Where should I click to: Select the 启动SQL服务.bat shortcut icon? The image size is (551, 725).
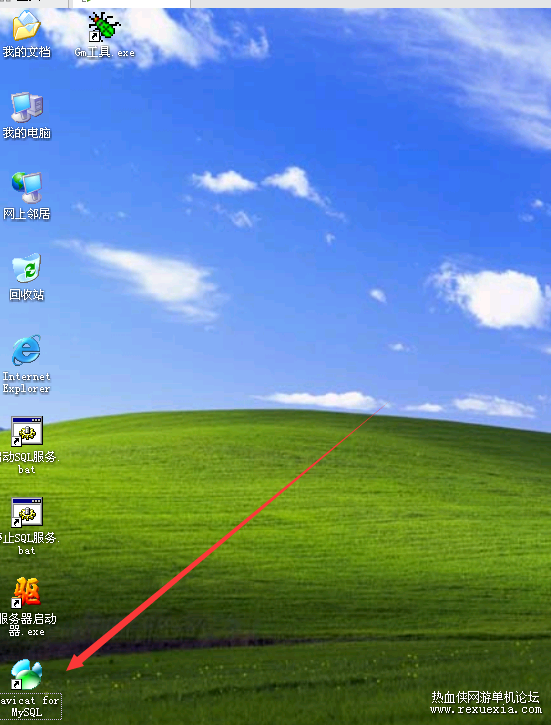(x=27, y=431)
